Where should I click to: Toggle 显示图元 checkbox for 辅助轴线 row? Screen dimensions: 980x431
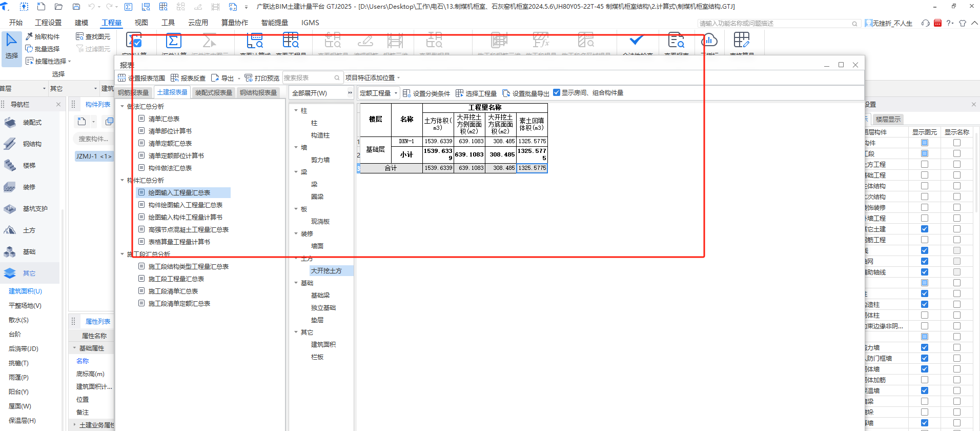(x=925, y=272)
